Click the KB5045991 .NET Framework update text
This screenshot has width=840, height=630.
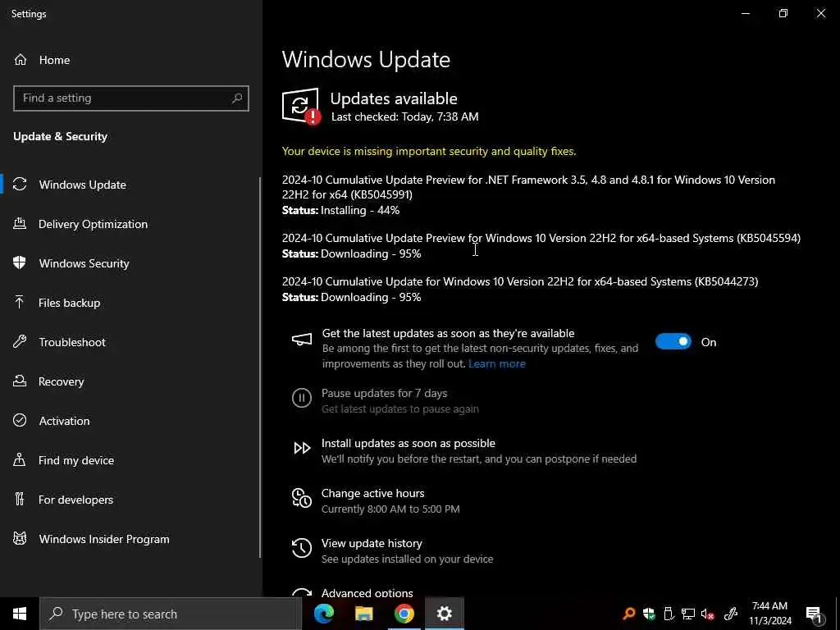pos(528,187)
